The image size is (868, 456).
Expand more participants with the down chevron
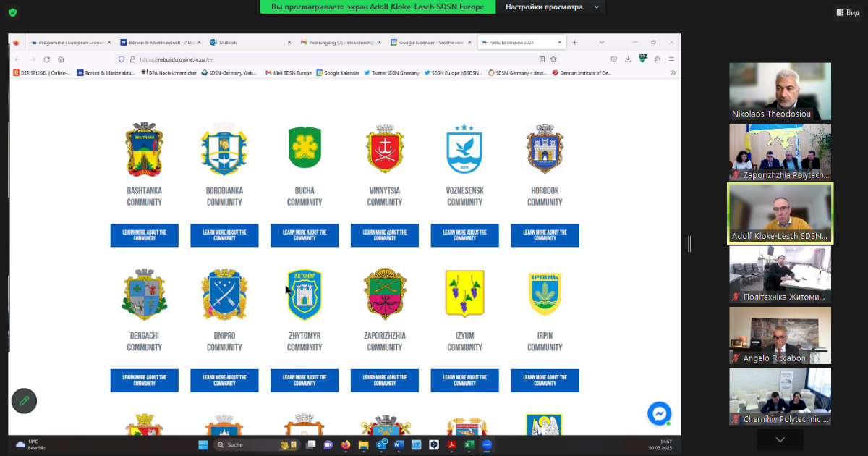click(x=779, y=439)
